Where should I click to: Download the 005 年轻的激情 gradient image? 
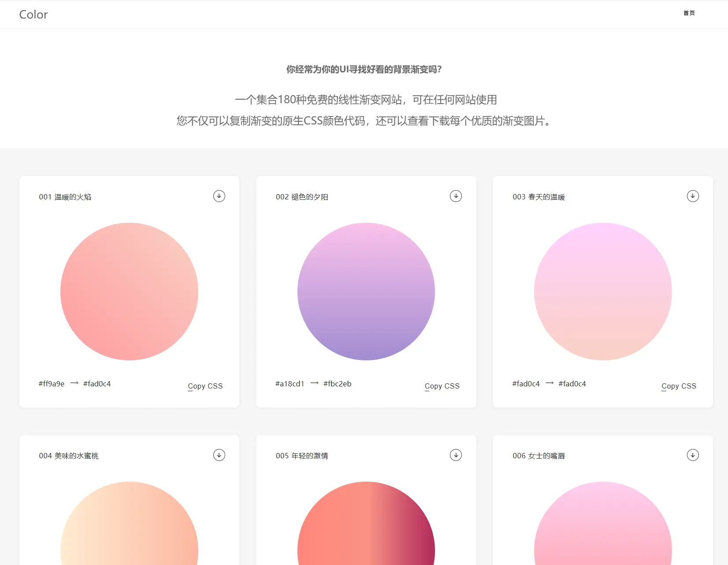click(456, 455)
